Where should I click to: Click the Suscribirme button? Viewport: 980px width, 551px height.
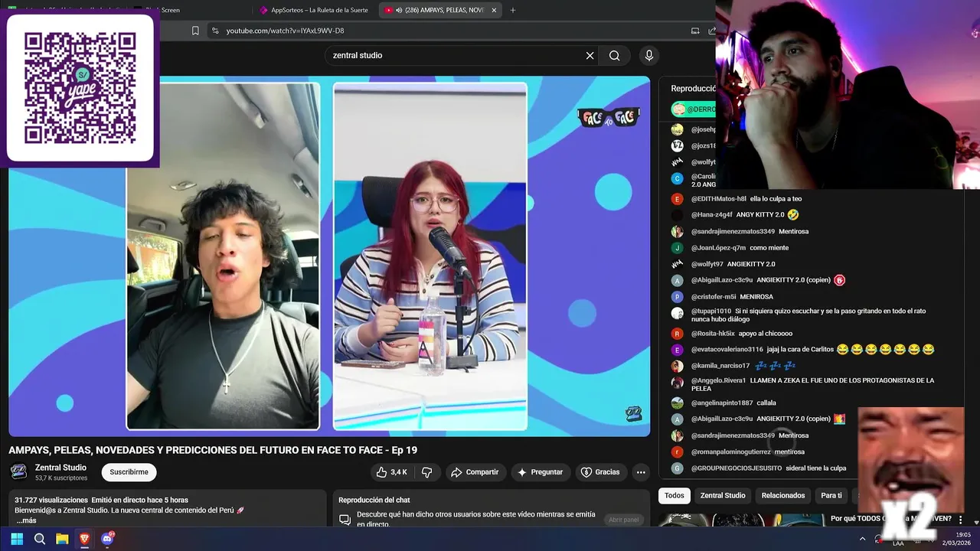(129, 472)
